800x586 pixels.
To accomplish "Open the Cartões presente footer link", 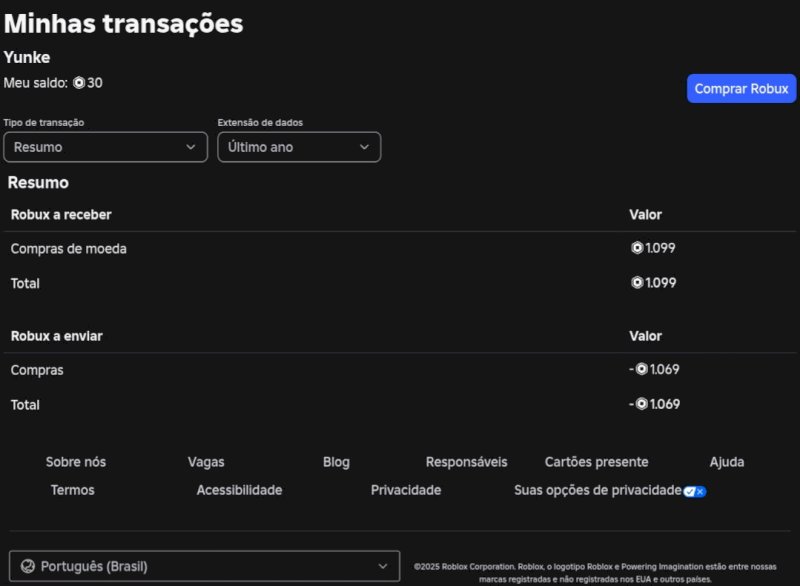I will tap(596, 462).
